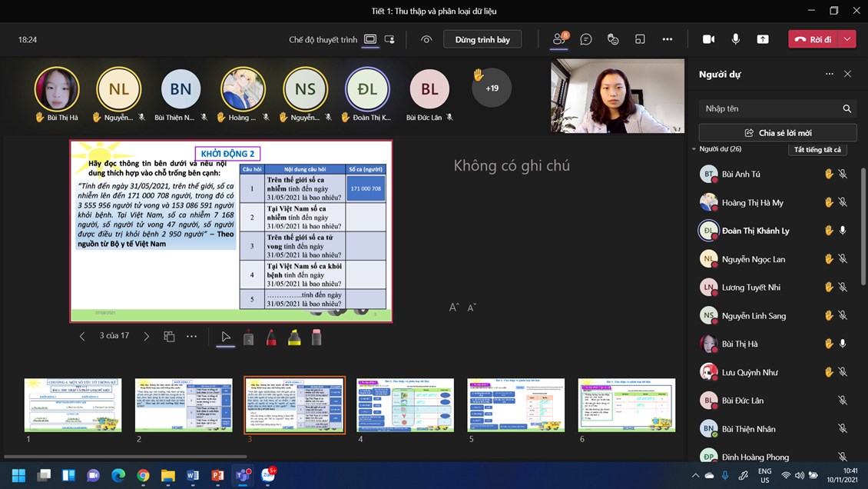Open the meeting chat icon
The height and width of the screenshot is (489, 868).
pos(586,39)
